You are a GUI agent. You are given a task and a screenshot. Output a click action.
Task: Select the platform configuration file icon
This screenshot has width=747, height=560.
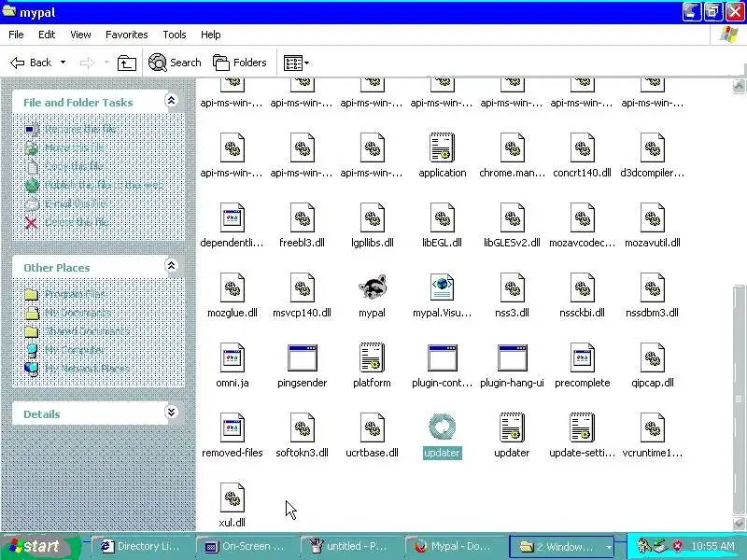pos(372,357)
